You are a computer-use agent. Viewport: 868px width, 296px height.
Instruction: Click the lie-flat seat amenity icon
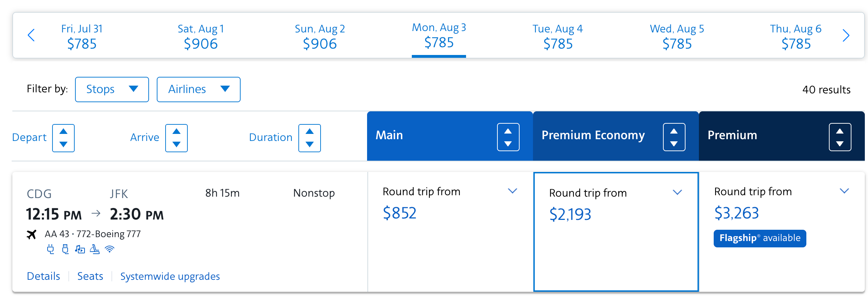[94, 249]
